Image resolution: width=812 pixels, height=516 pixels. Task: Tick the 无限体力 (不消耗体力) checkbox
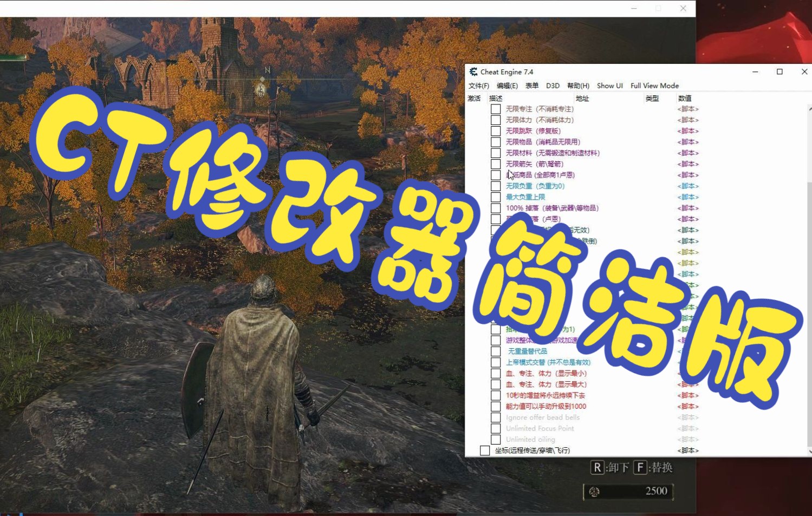496,120
